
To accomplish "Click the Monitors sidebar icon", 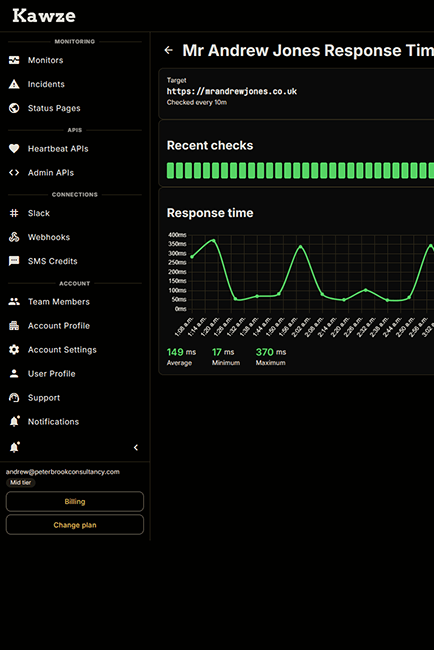I will [x=14, y=60].
